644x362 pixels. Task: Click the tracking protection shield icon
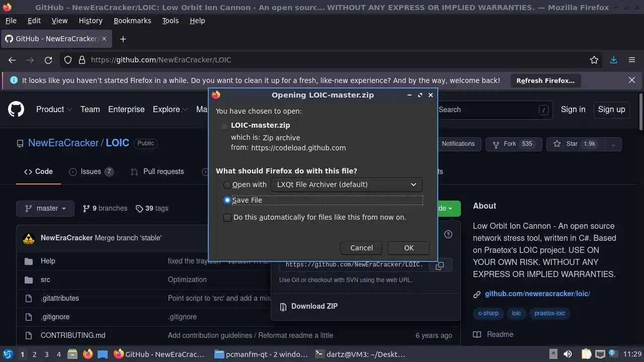coord(68,60)
